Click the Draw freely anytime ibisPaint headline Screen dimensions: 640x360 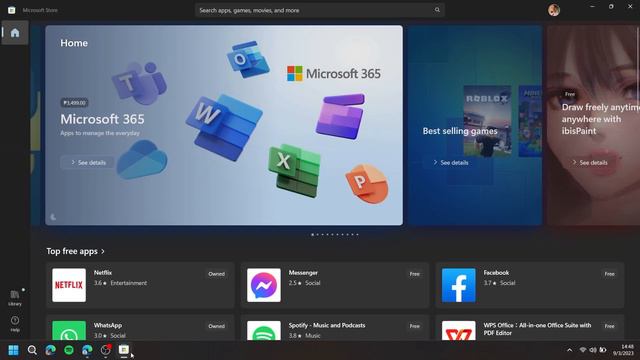tap(600, 119)
